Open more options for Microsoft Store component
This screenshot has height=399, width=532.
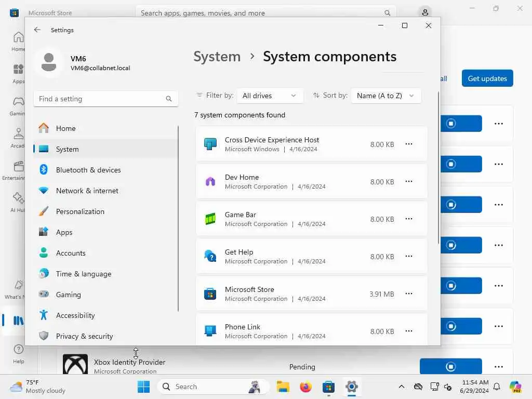409,294
